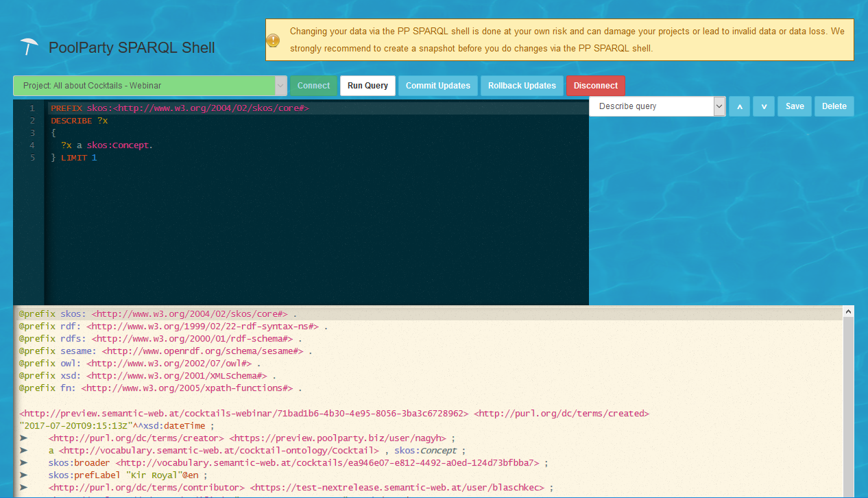Move saved query up with arrow button
The height and width of the screenshot is (498, 868).
(x=739, y=106)
